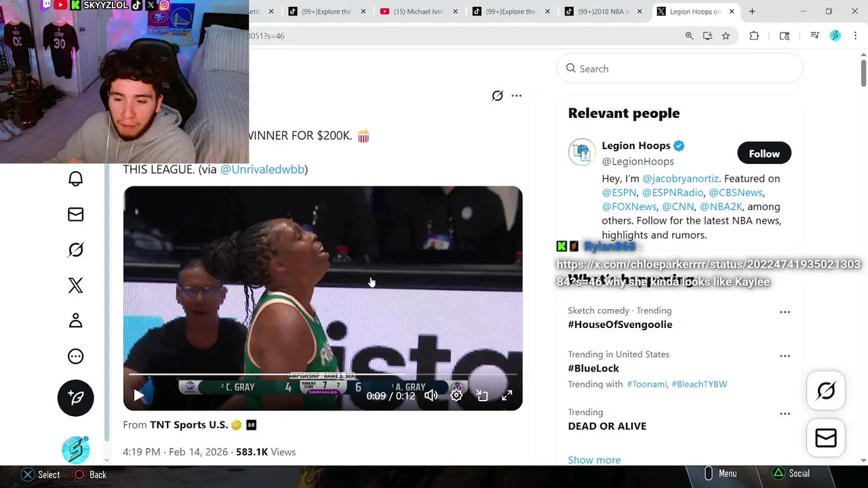The image size is (868, 488).
Task: Open the #HouseOfSvengoolie trend
Action: coord(620,325)
